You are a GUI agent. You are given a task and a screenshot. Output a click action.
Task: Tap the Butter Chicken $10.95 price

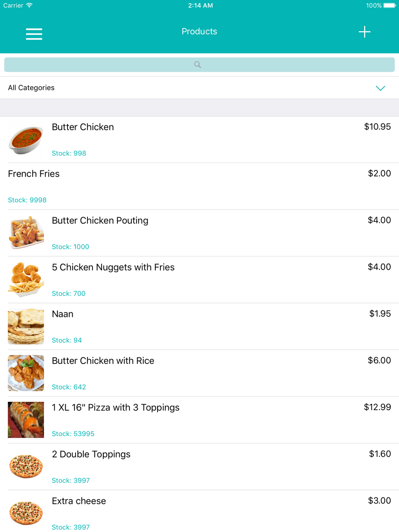coord(377,127)
